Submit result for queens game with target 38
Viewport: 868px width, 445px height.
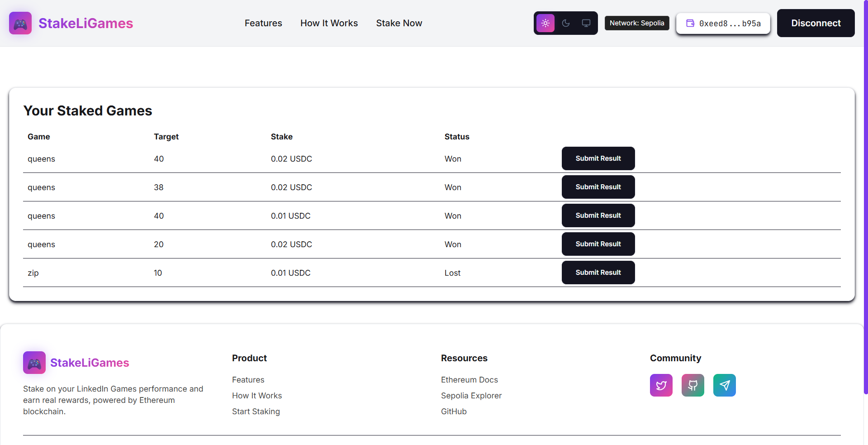pyautogui.click(x=598, y=187)
